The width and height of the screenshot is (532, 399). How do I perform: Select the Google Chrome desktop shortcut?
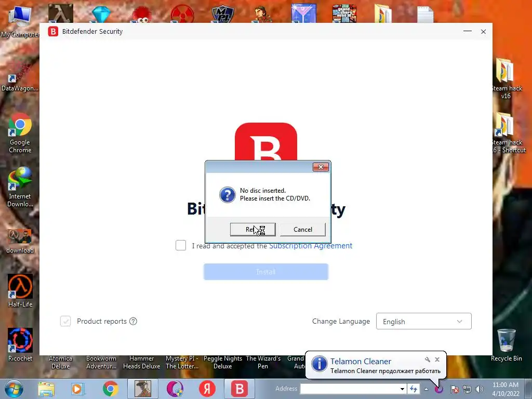[x=20, y=134]
